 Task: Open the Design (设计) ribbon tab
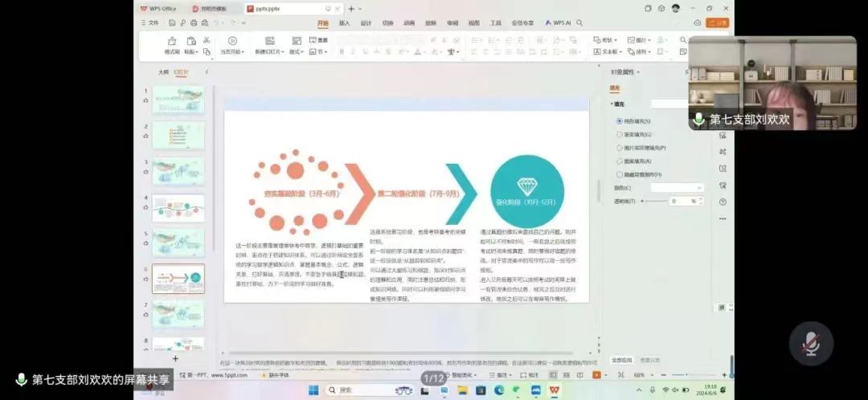(x=366, y=23)
